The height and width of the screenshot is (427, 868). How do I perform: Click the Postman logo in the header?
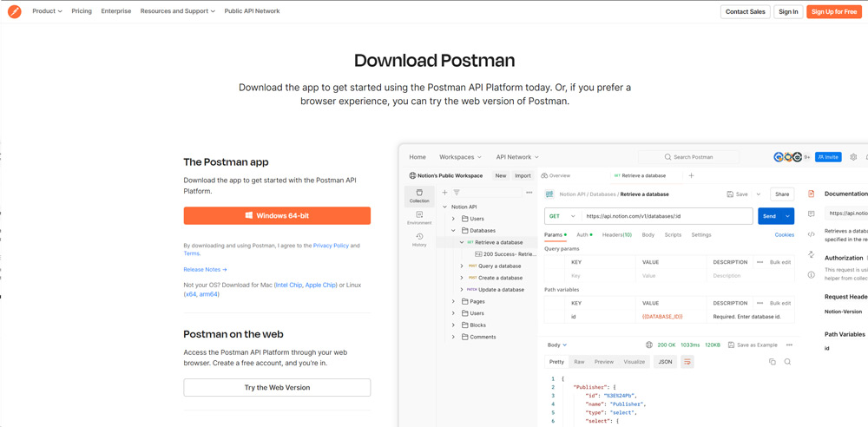[15, 11]
